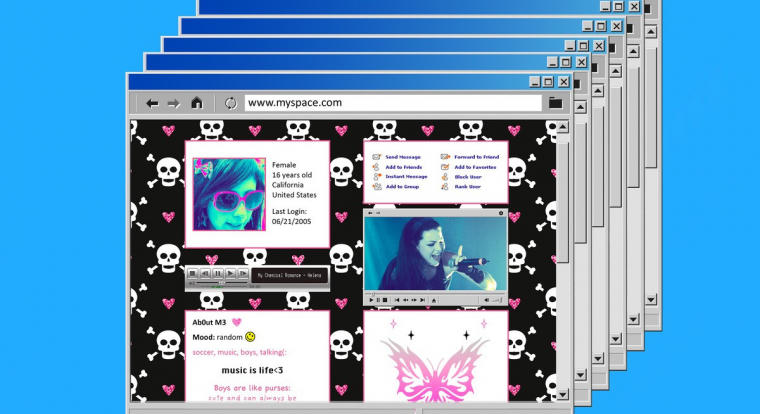Screen dimensions: 760x414
Task: Click the video player volume slider
Action: pyautogui.click(x=496, y=300)
